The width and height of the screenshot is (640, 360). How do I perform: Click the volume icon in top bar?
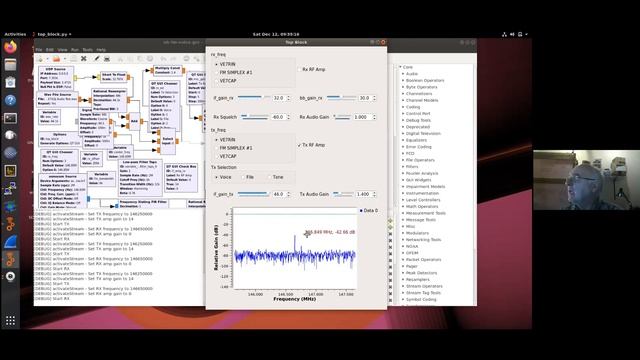click(512, 34)
